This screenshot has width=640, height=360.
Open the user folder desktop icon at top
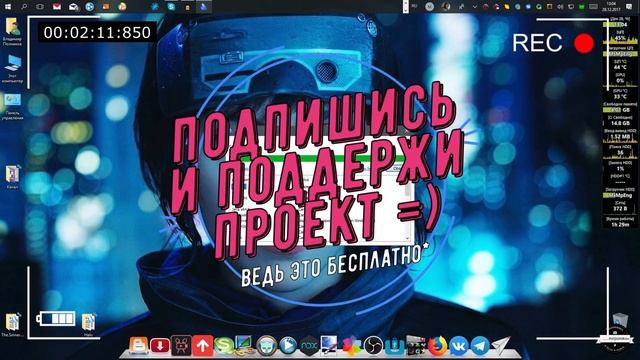pyautogui.click(x=12, y=31)
